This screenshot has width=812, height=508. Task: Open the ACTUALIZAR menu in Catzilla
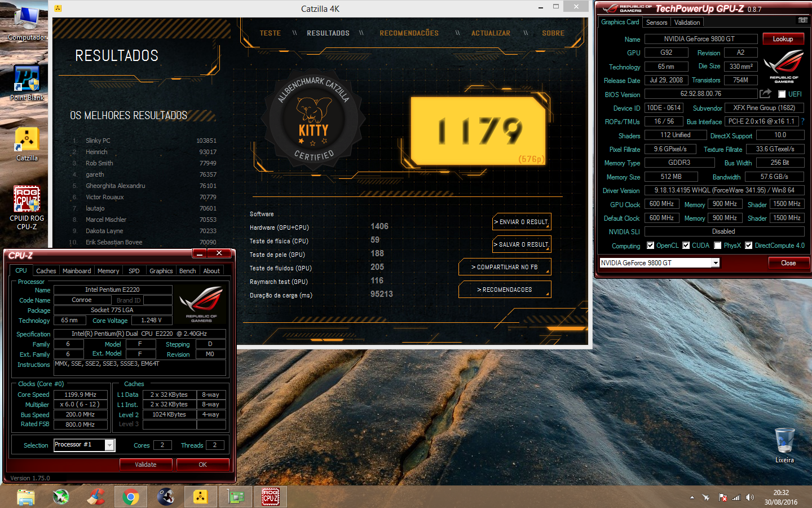[491, 33]
